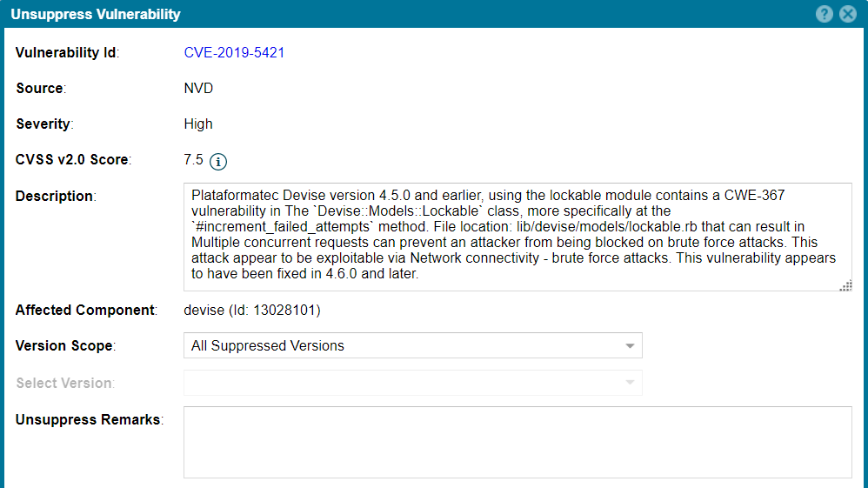Open the disabled Select Version dropdown

point(413,383)
